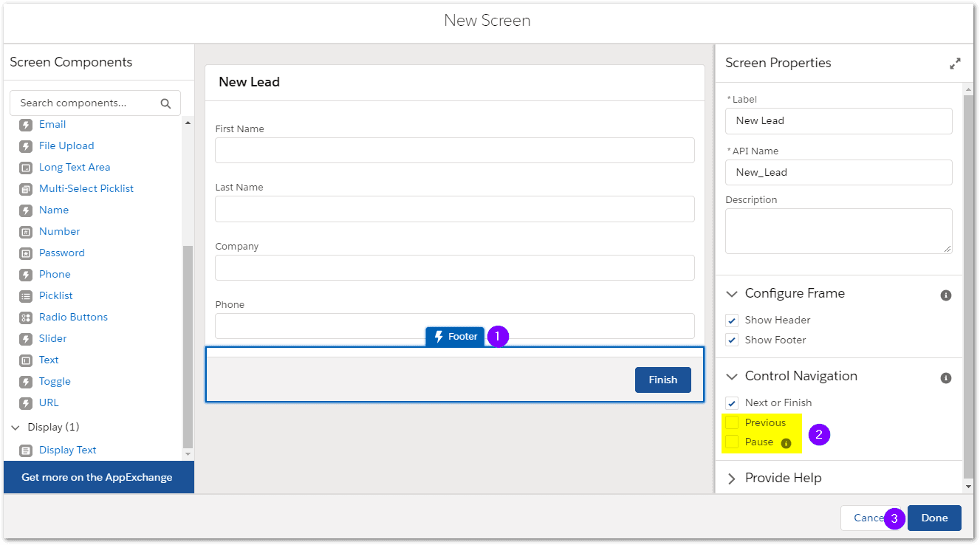Click the info icon beside Configure Frame
The image size is (980, 545).
click(945, 295)
